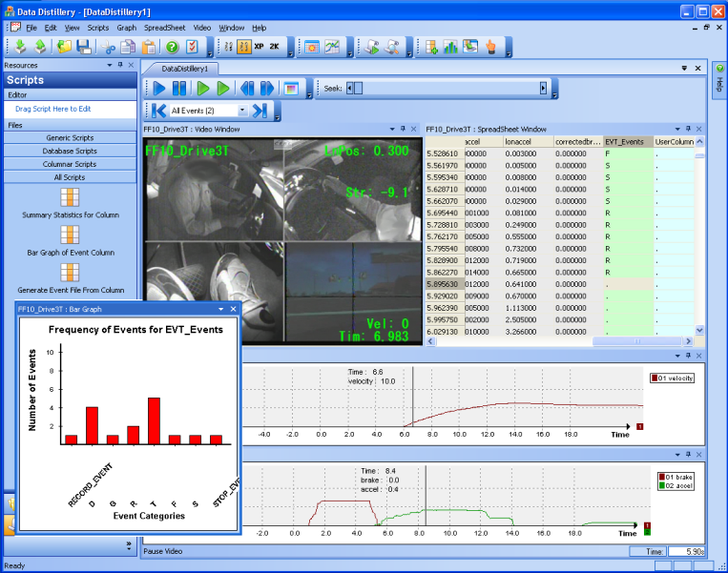Click the 02 accel green legend swatch
Screen dimensions: 728x573
click(x=661, y=486)
